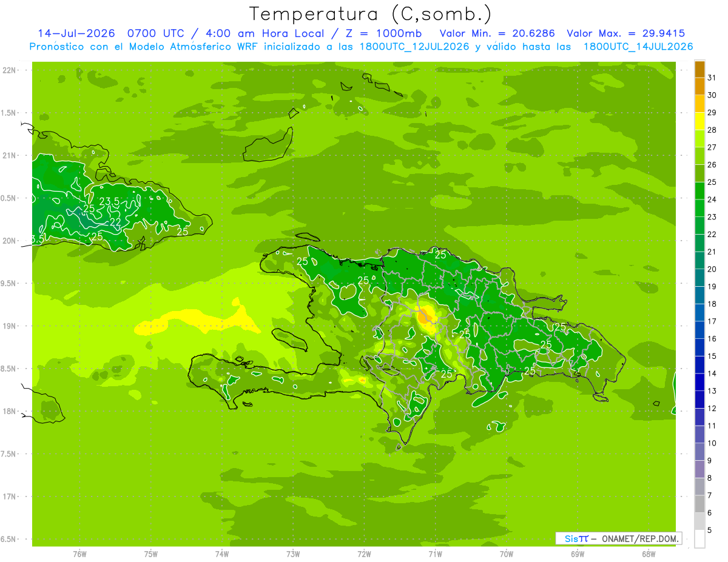The height and width of the screenshot is (562, 728).
Task: Click the '68W' longitude label
Action: point(649,554)
